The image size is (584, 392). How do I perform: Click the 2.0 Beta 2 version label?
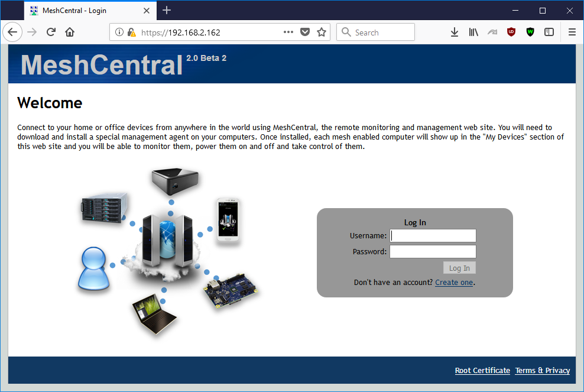point(206,58)
